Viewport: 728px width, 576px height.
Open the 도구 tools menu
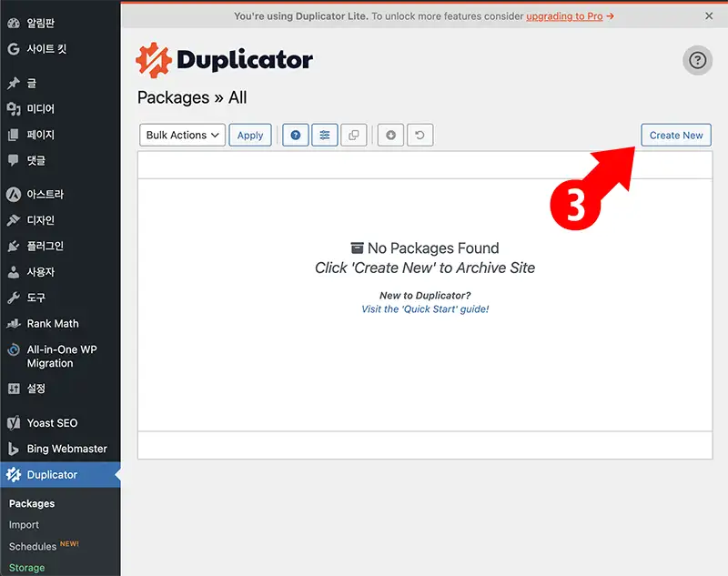tap(60, 298)
